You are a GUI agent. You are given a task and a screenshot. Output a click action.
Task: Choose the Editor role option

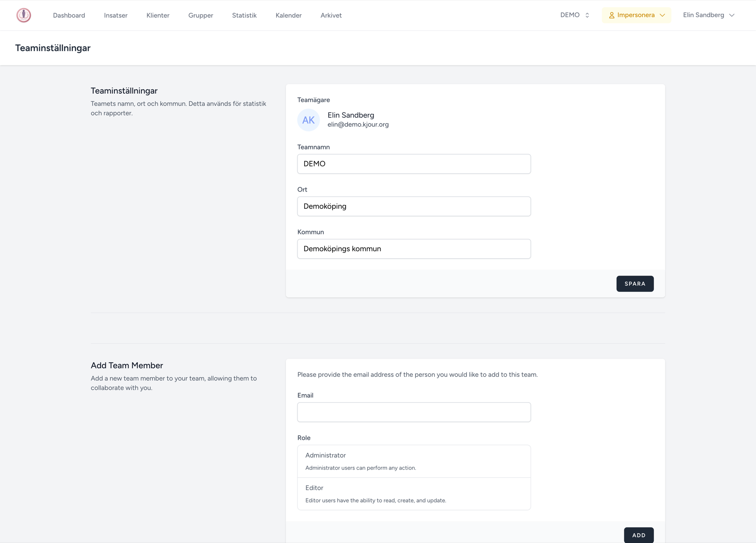[x=414, y=494]
